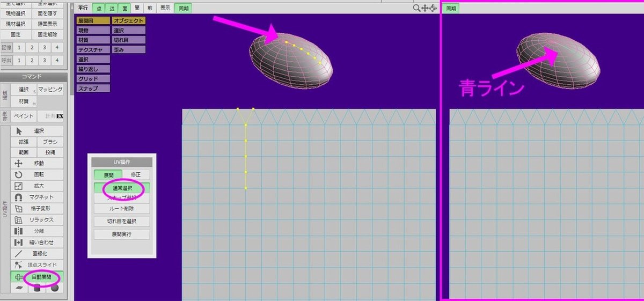Click 切れ目を選択 button
Screen dimensions: 644x301
click(122, 221)
